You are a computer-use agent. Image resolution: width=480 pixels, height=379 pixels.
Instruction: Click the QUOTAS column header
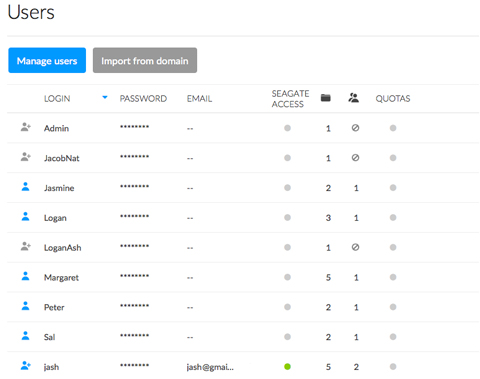point(393,99)
